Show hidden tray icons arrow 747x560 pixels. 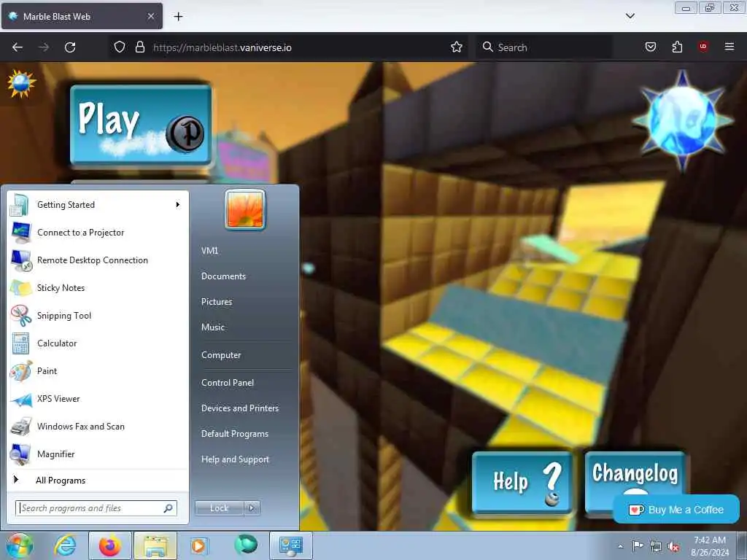pos(620,546)
